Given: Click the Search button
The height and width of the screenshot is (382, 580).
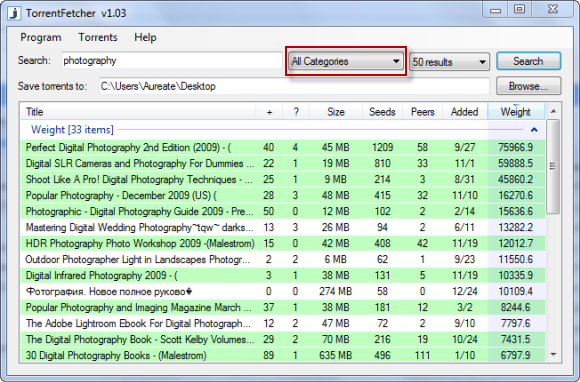Looking at the screenshot, I should pos(529,61).
